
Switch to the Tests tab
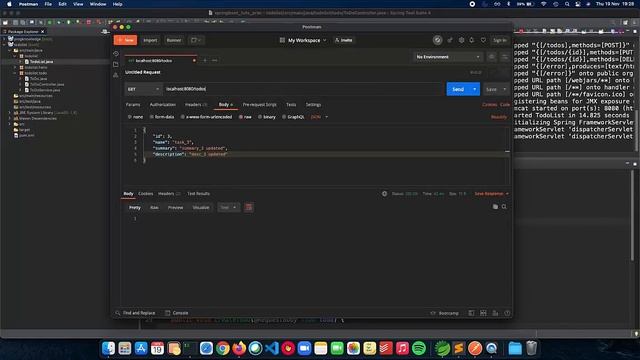click(x=291, y=105)
